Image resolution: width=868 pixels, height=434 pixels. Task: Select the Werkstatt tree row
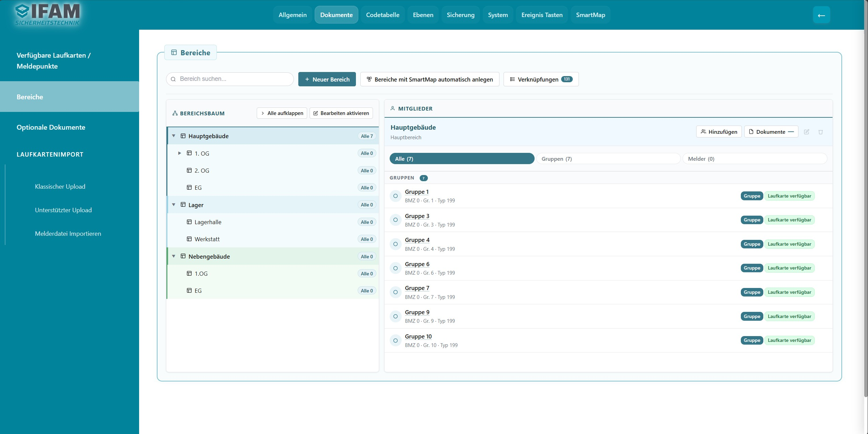point(273,239)
